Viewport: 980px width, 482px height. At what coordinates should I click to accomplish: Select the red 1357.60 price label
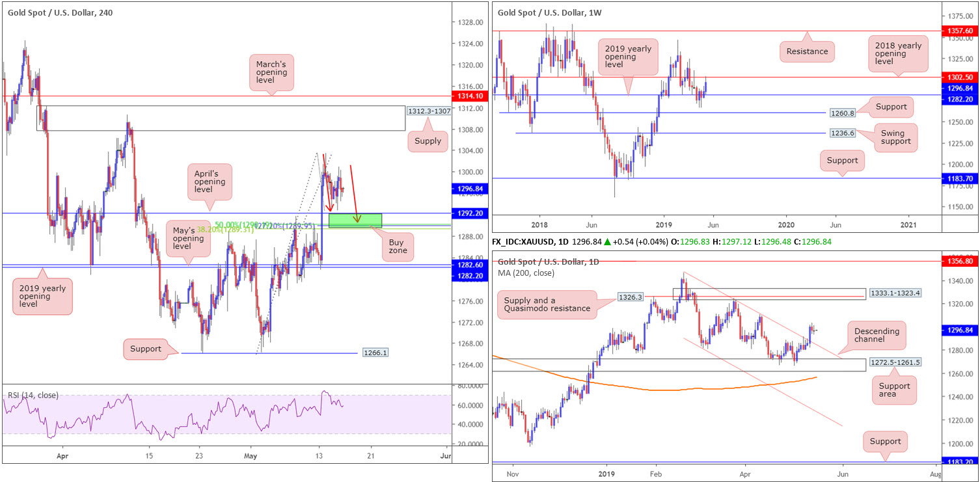pyautogui.click(x=960, y=31)
